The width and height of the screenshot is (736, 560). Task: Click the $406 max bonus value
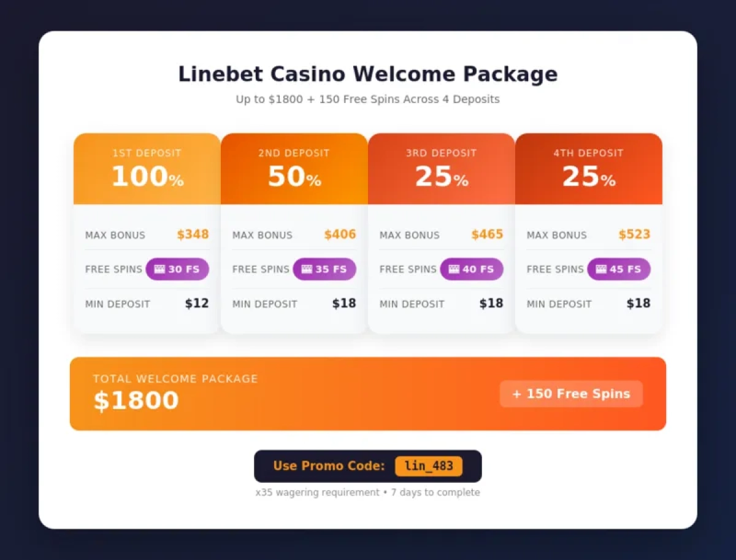pos(340,234)
